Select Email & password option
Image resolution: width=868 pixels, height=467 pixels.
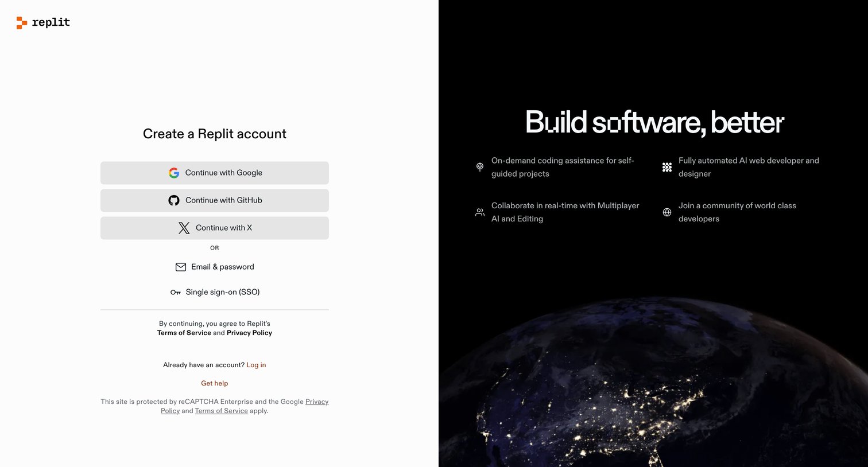pyautogui.click(x=215, y=267)
